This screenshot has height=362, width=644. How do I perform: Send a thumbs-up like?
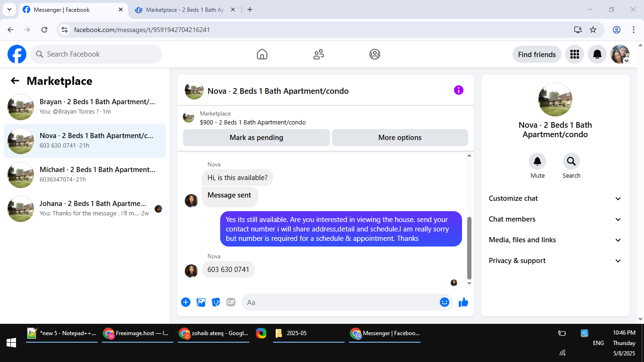click(x=463, y=302)
